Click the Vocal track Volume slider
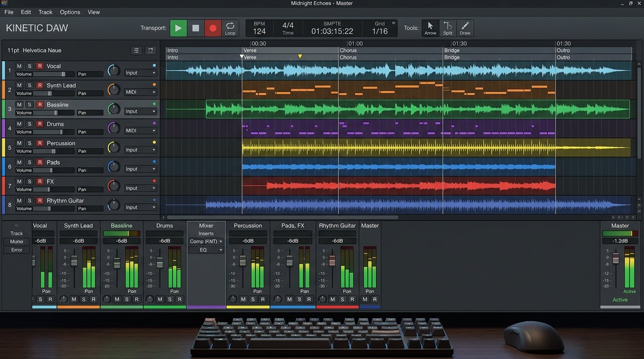Image resolution: width=644 pixels, height=359 pixels. point(53,74)
